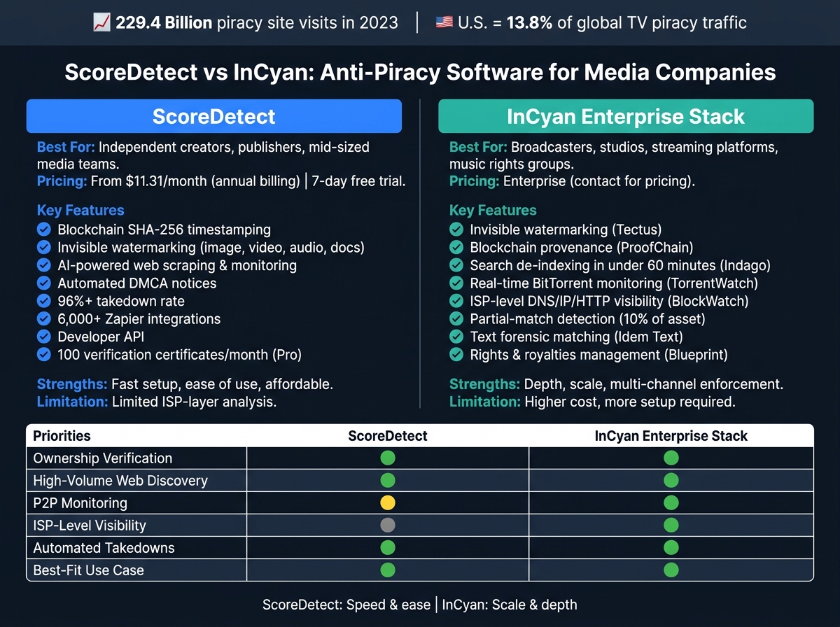Click 'Depth, scale, multi-channel enforcement' text
This screenshot has width=840, height=627.
654,384
